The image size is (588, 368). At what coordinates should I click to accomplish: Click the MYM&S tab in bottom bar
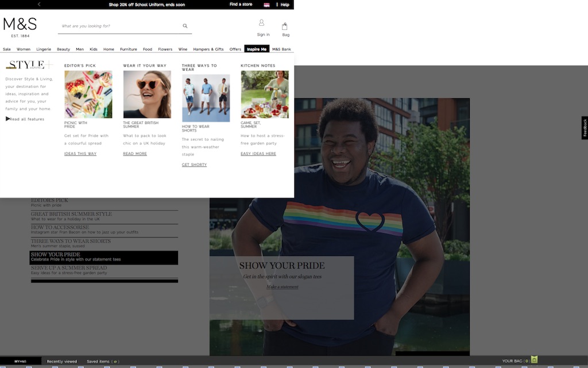21,361
